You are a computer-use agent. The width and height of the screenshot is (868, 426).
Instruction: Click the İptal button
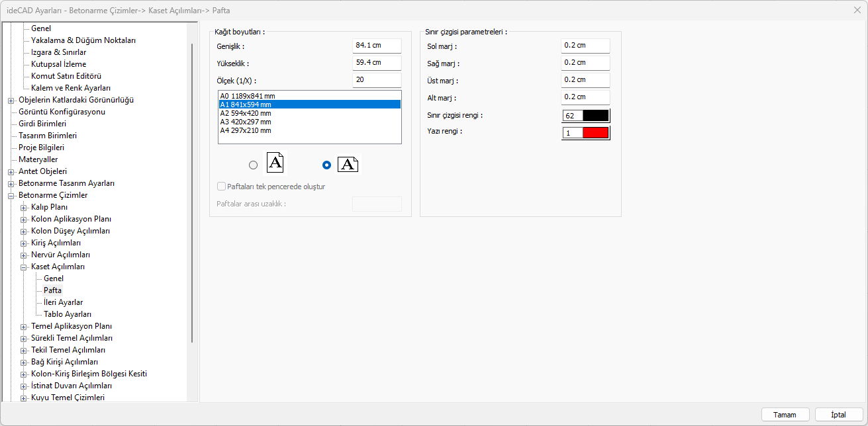(839, 415)
